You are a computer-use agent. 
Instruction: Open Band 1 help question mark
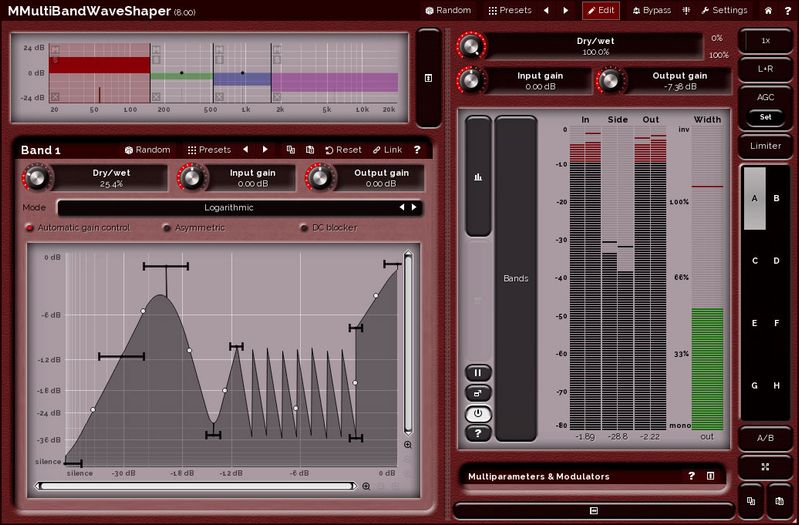pos(417,149)
